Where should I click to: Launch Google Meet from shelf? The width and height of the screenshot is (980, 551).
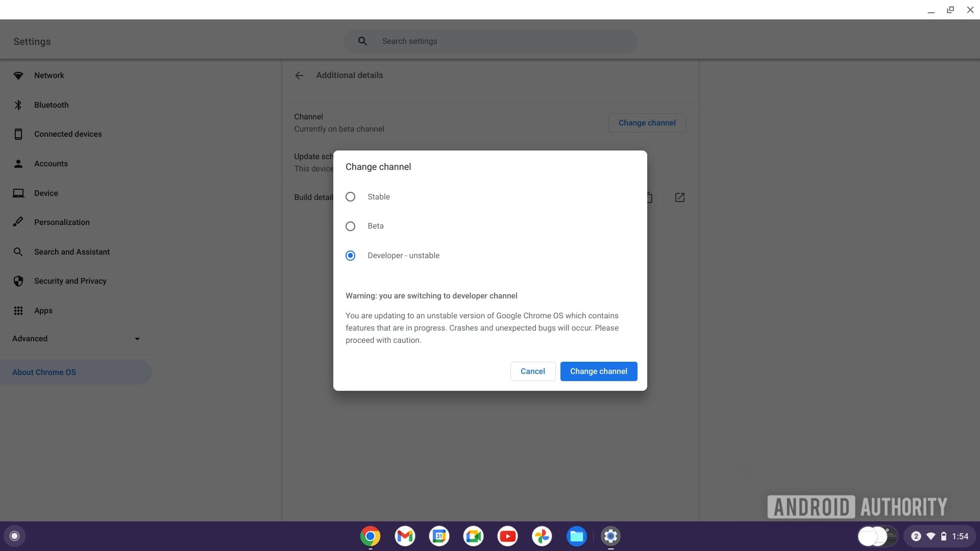tap(473, 536)
